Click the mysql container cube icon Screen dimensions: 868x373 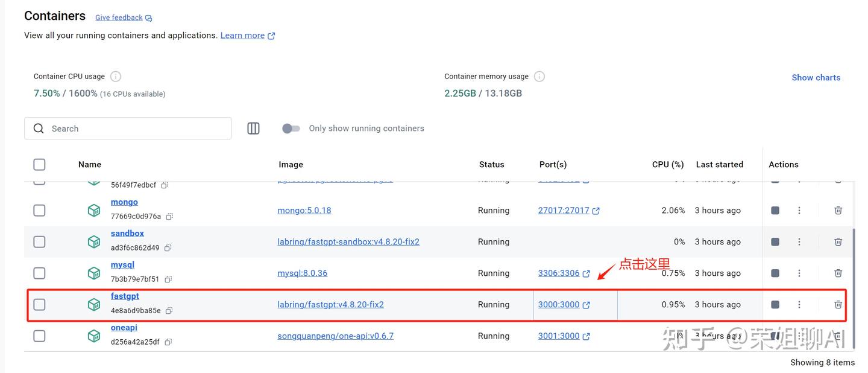[93, 273]
